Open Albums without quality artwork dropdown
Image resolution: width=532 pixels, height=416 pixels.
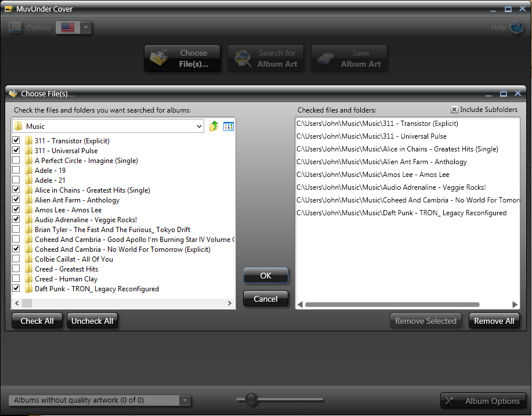pyautogui.click(x=184, y=400)
